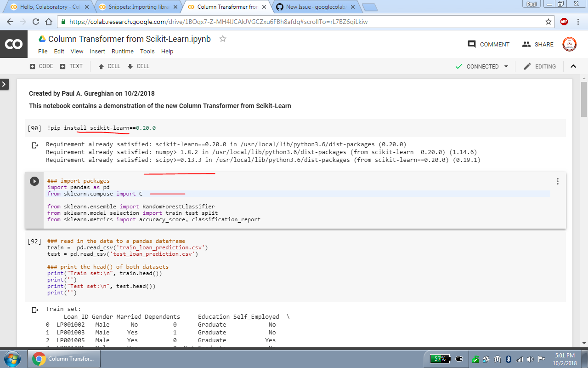Screen dimensions: 588x368
Task: Insert a new text cell
Action: [72, 66]
